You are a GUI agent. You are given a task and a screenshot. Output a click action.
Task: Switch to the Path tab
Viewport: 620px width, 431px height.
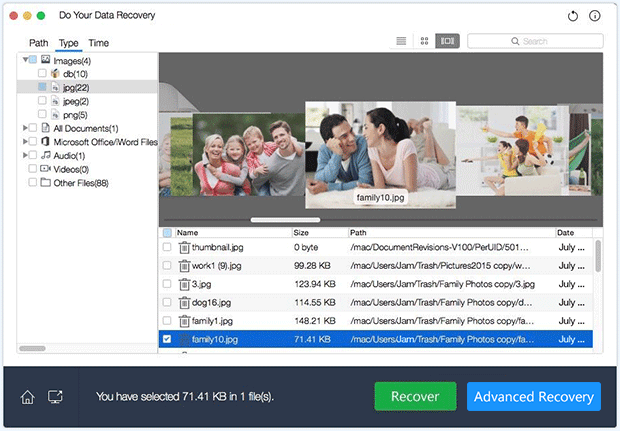pyautogui.click(x=38, y=43)
